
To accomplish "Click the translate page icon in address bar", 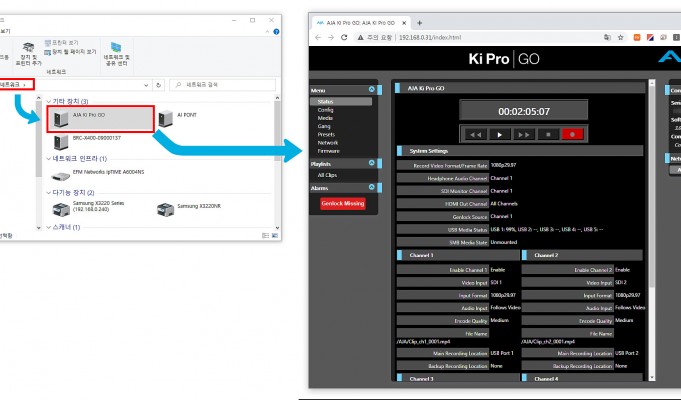I will [607, 37].
